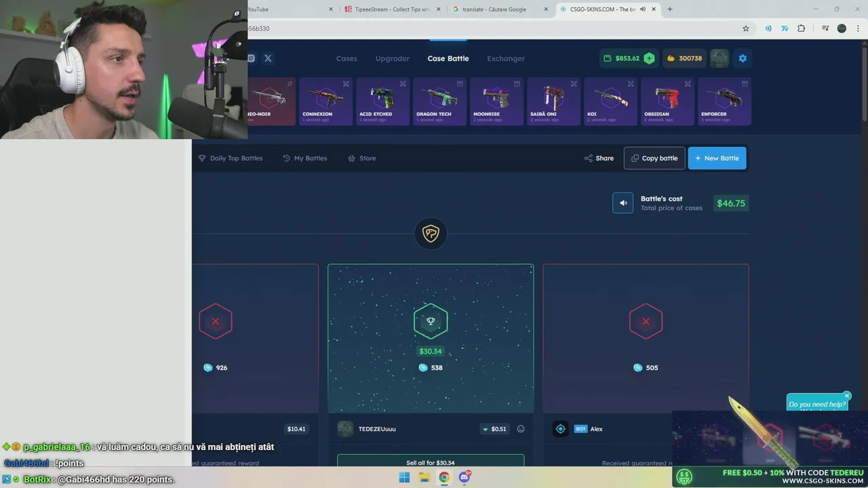Open the Chrome extensions puzzle icon
The image size is (868, 488).
coord(802,28)
